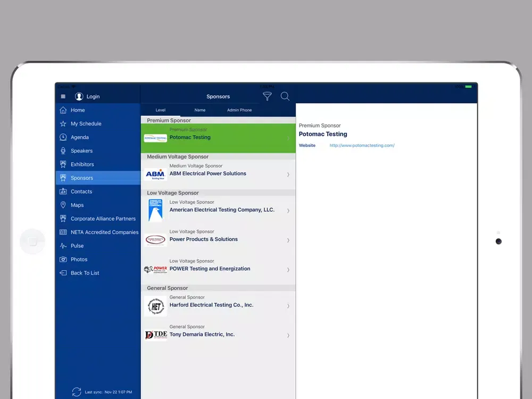Open NETA Accredited Companies menu item
The height and width of the screenshot is (399, 532).
(98, 232)
